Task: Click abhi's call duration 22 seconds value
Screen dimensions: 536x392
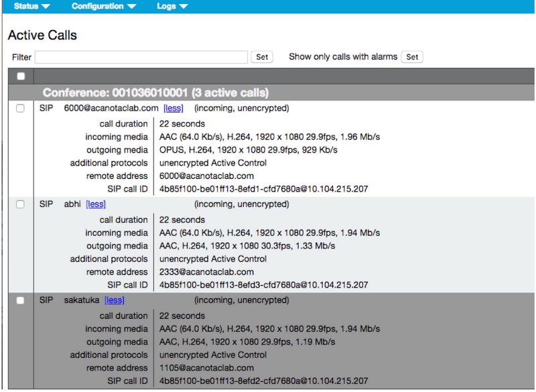Action: (x=182, y=220)
